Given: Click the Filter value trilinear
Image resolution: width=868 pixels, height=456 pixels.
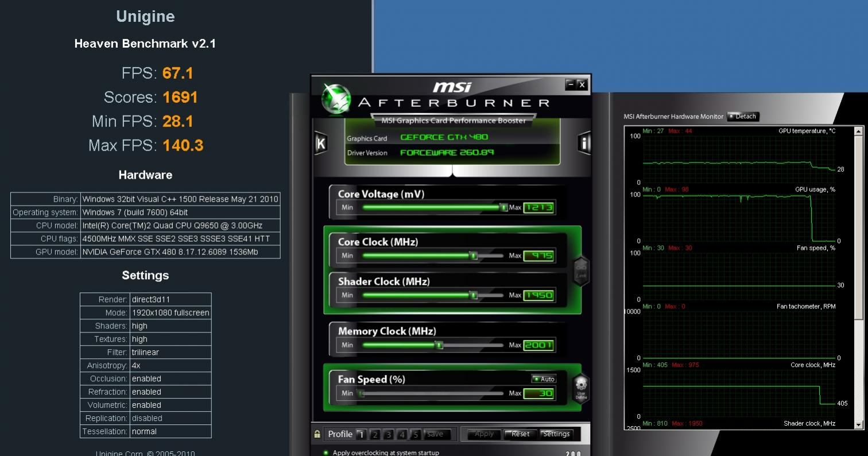Looking at the screenshot, I should point(170,353).
